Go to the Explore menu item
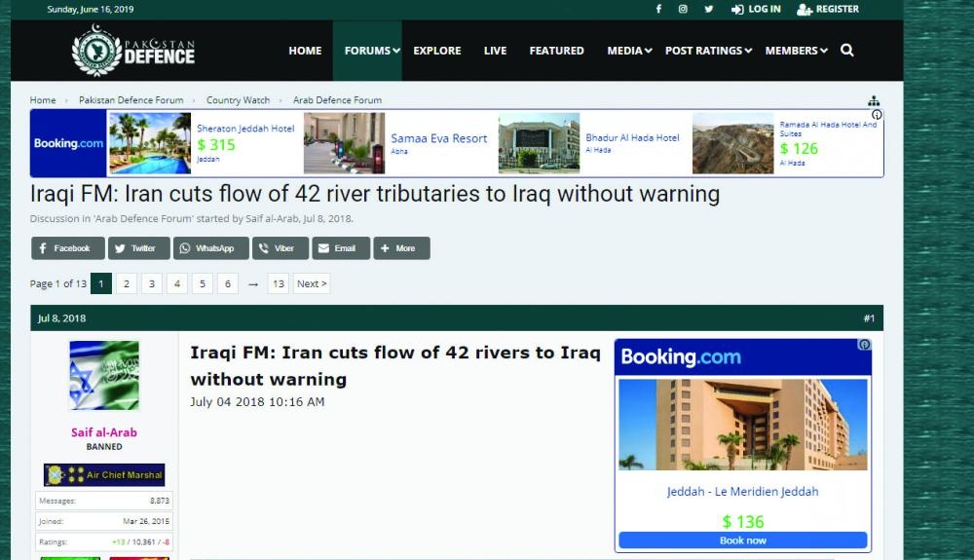The image size is (974, 560). 437,51
